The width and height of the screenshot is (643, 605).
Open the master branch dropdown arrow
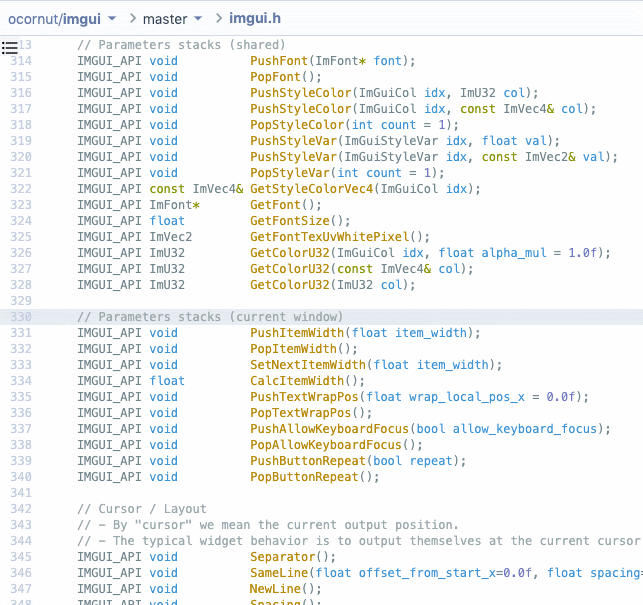(198, 18)
